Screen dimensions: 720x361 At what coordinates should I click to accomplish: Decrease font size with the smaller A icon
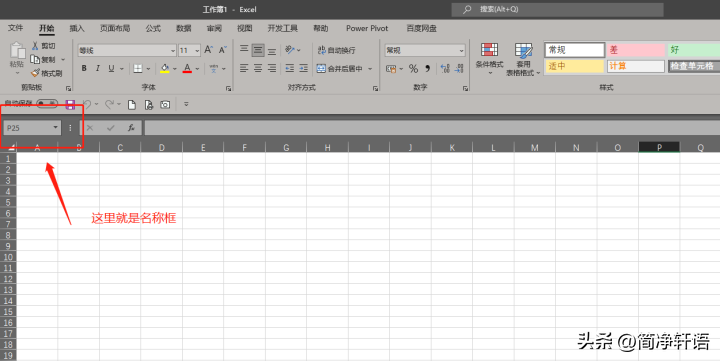pos(223,50)
